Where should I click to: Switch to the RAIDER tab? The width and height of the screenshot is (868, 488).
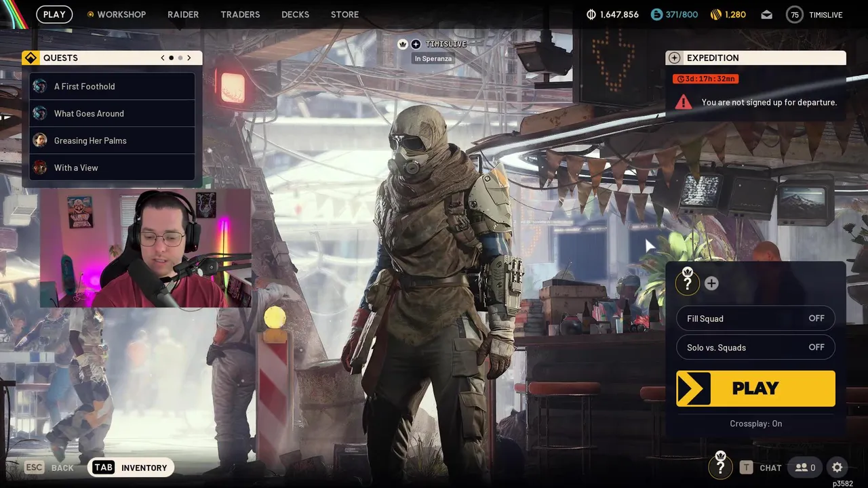pyautogui.click(x=183, y=14)
